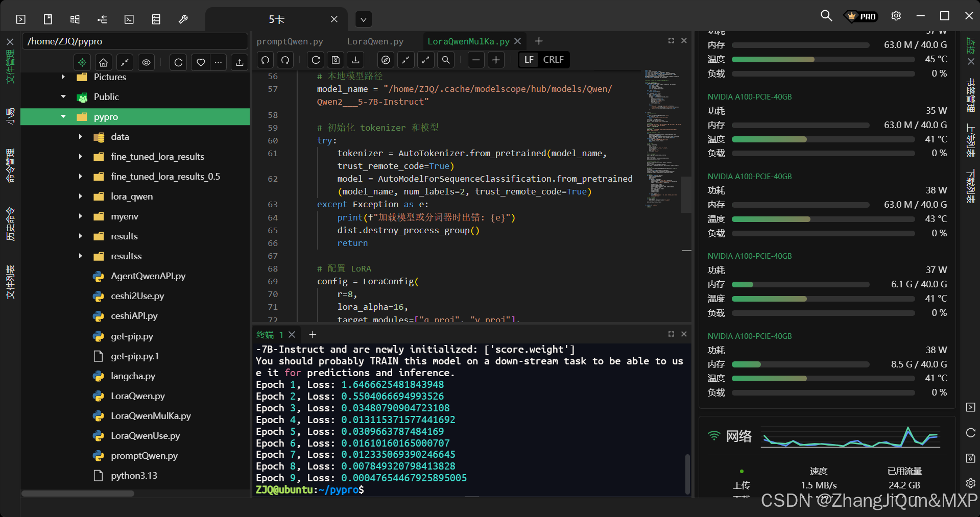Viewport: 980px width, 517px height.
Task: Toggle the green location-tracking crosshair icon
Action: [82, 62]
